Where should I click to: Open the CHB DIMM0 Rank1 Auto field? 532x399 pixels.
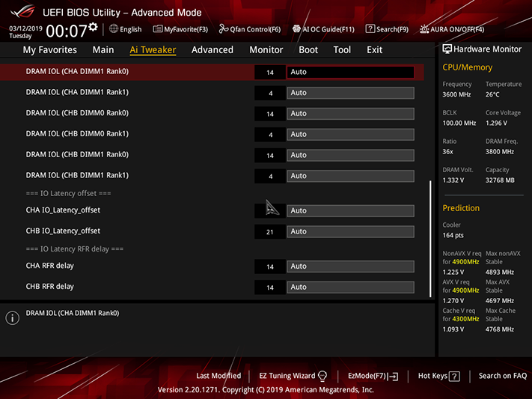point(350,134)
